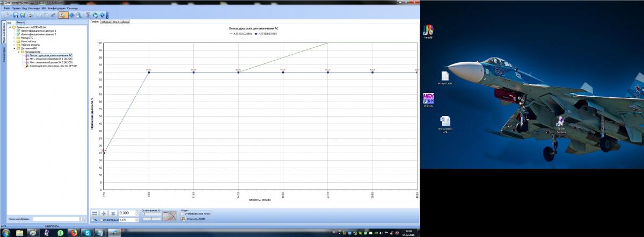Click the equals set-value button
Screen dimensions: 644x237
coord(95,213)
